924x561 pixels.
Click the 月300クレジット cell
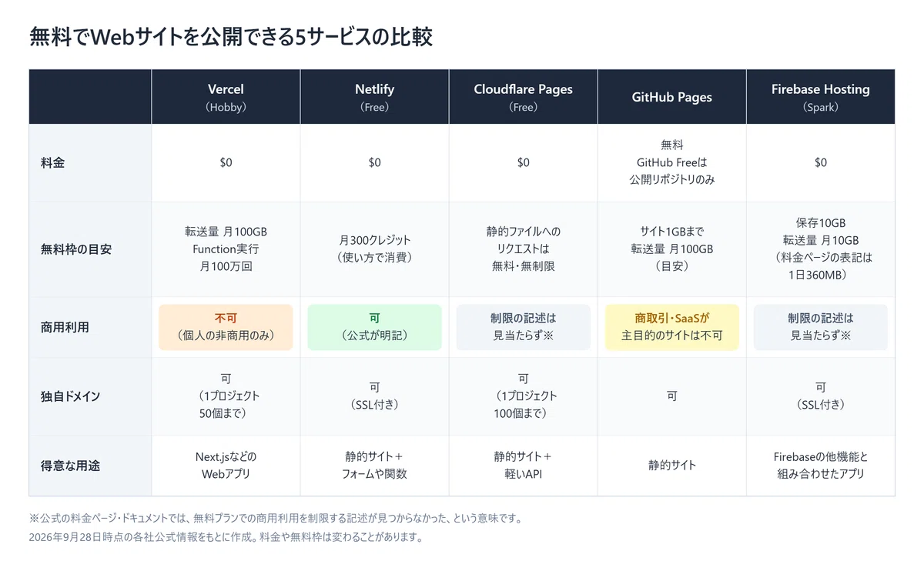coord(374,249)
